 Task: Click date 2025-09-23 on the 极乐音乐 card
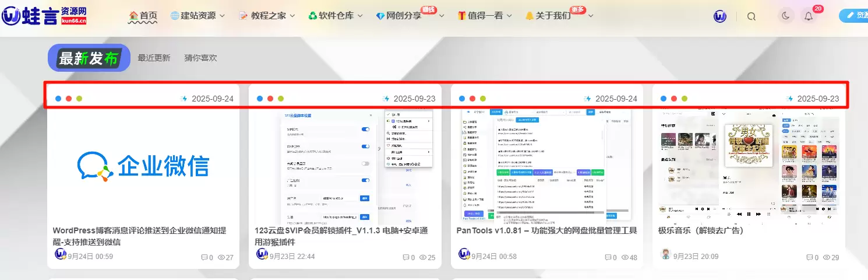pos(818,99)
